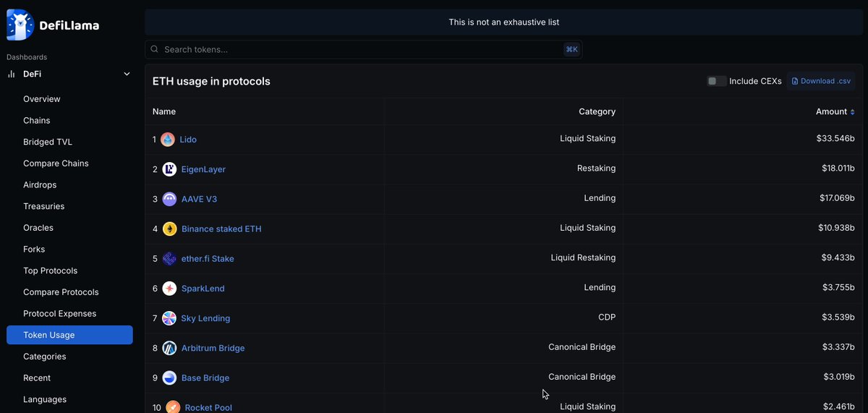The width and height of the screenshot is (868, 413).
Task: Click the DefiLlama logo
Action: [x=53, y=25]
